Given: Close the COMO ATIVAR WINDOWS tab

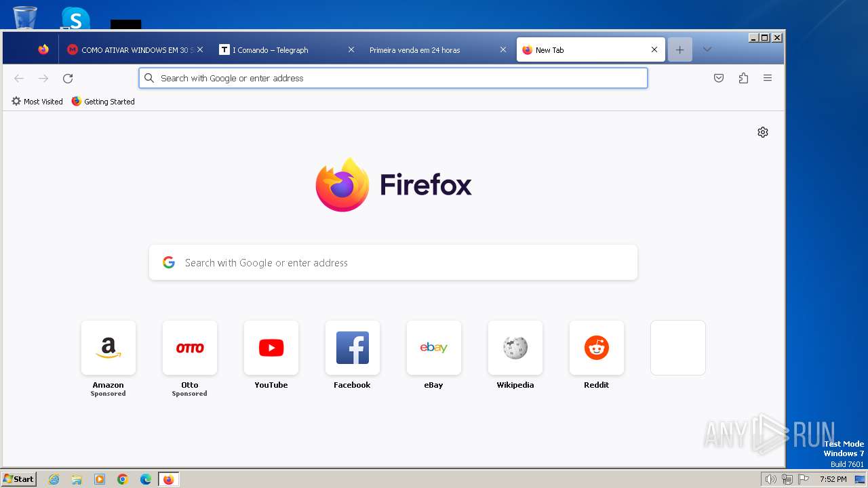Looking at the screenshot, I should coord(200,49).
